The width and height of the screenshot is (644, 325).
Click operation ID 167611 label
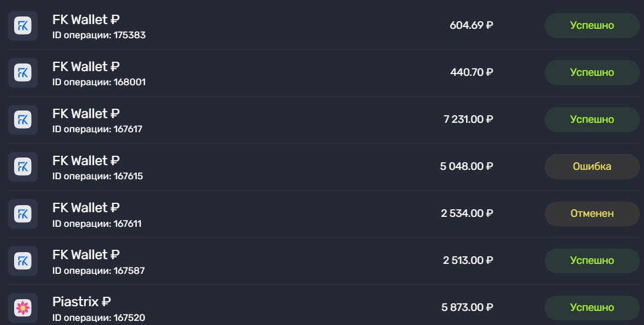click(x=97, y=224)
